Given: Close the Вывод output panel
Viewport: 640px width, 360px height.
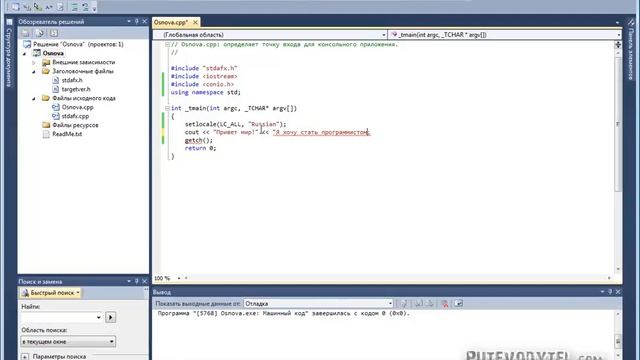Looking at the screenshot, I should coord(618,292).
